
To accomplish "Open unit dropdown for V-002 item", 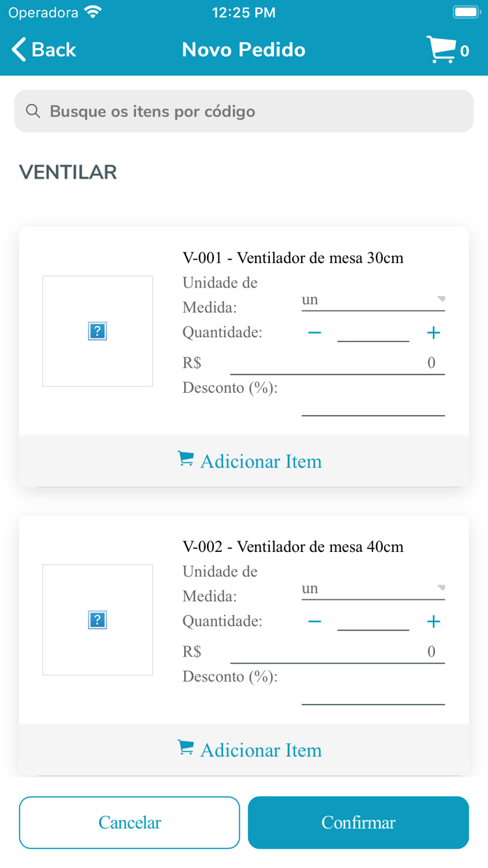I will click(x=373, y=588).
